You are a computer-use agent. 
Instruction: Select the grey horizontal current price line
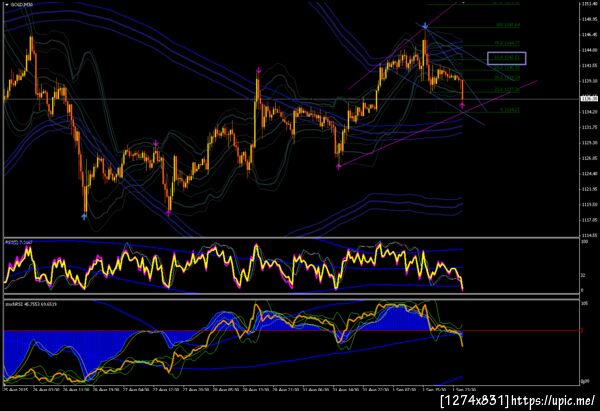pos(291,99)
